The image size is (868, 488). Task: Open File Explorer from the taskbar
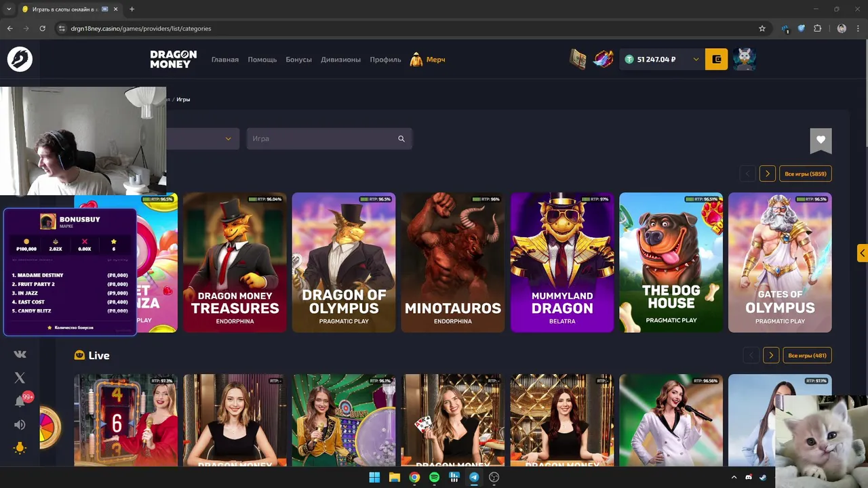tap(394, 477)
